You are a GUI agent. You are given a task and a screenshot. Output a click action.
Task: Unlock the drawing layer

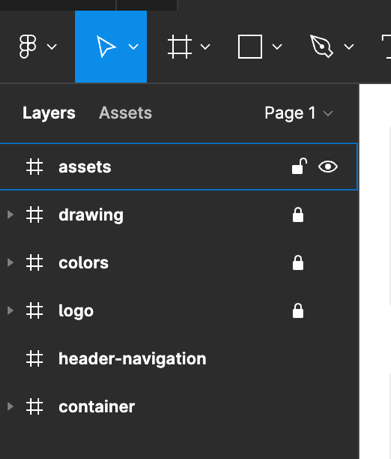click(x=298, y=215)
